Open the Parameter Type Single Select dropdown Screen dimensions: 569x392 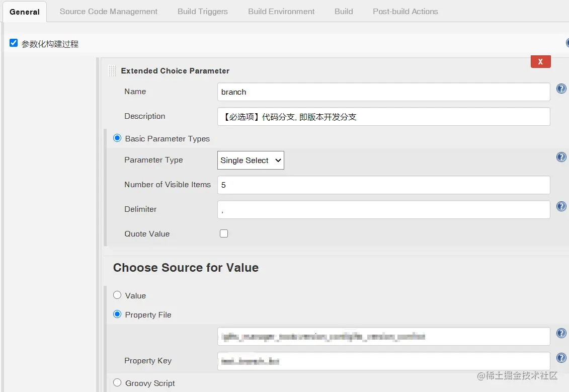tap(251, 161)
